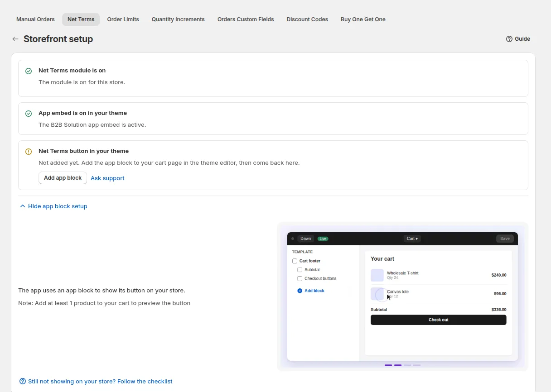The image size is (551, 392).
Task: Tick the Subtotal checkbox in the preview
Action: [300, 270]
